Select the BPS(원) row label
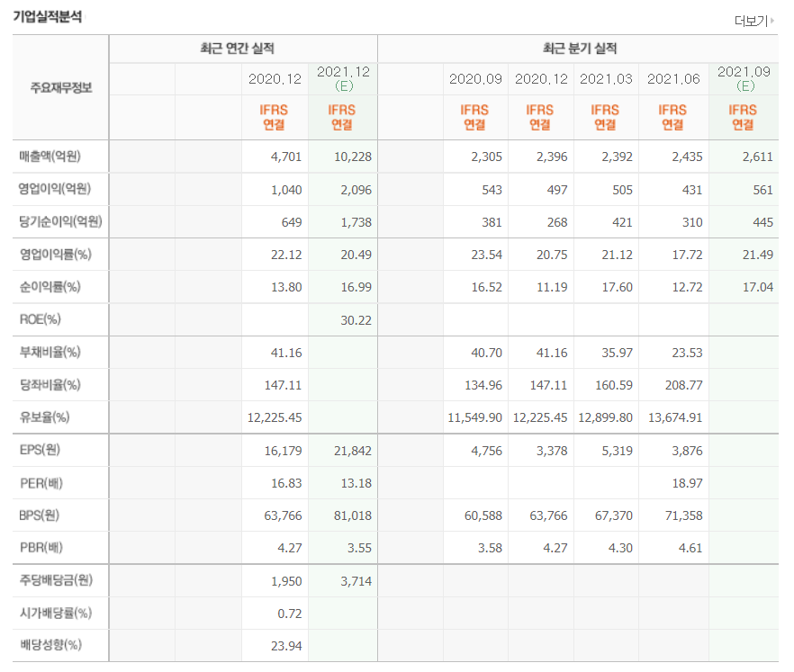This screenshot has height=672, width=794. tap(39, 515)
